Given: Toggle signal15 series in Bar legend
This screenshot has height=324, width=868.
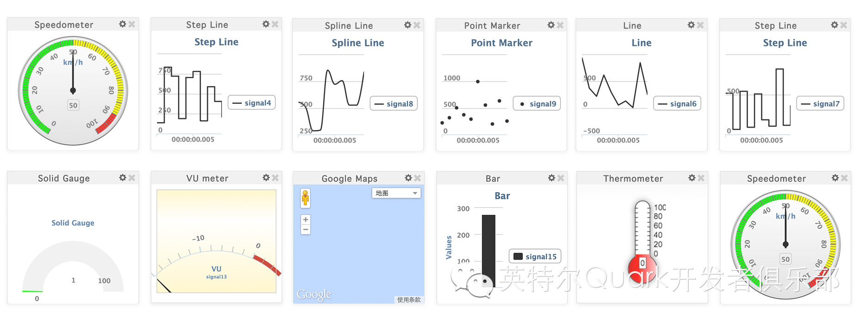Looking at the screenshot, I should (x=535, y=256).
